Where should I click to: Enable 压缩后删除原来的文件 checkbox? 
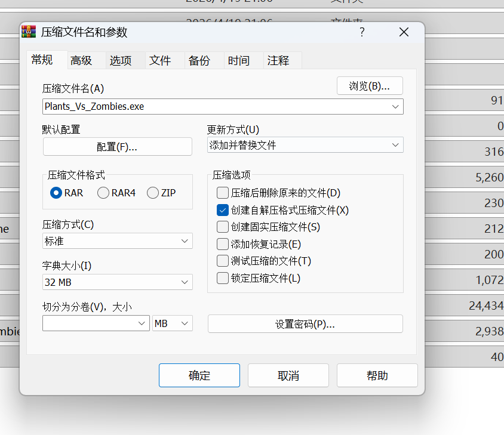tap(223, 193)
